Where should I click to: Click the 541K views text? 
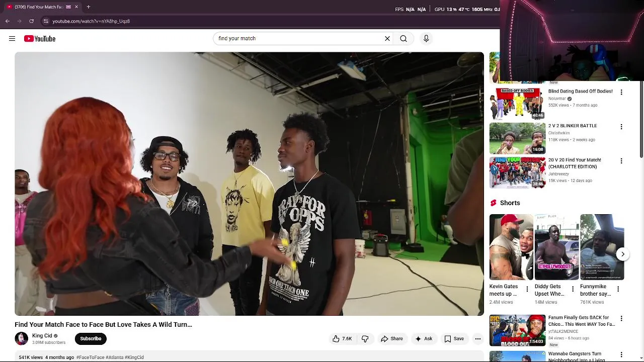(31, 357)
